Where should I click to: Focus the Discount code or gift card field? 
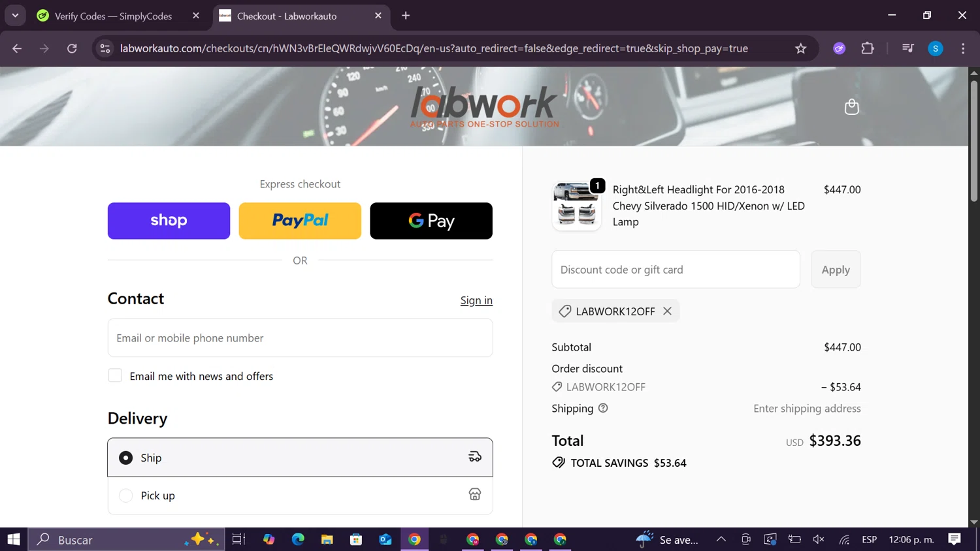pyautogui.click(x=676, y=269)
